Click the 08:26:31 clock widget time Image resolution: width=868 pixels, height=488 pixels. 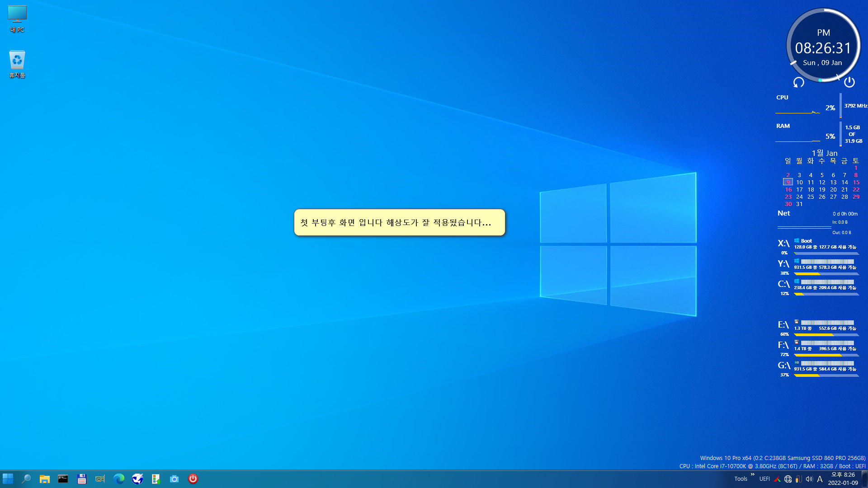coord(823,48)
